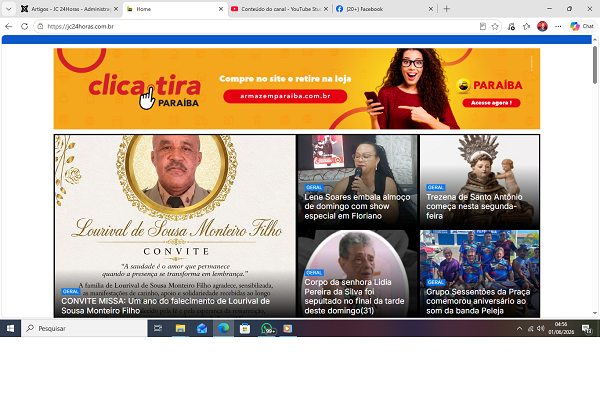View site information lock icon

[40, 26]
